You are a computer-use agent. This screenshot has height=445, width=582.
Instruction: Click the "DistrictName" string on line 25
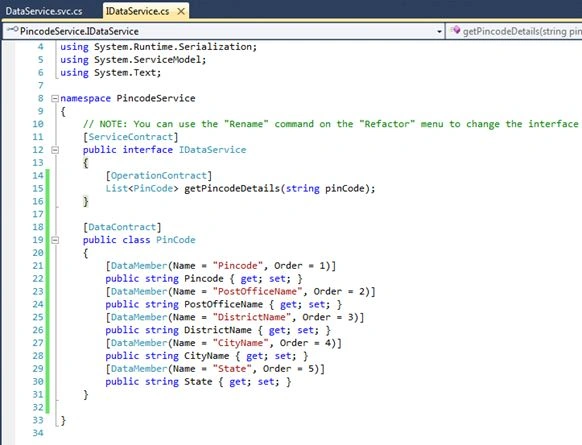click(251, 317)
